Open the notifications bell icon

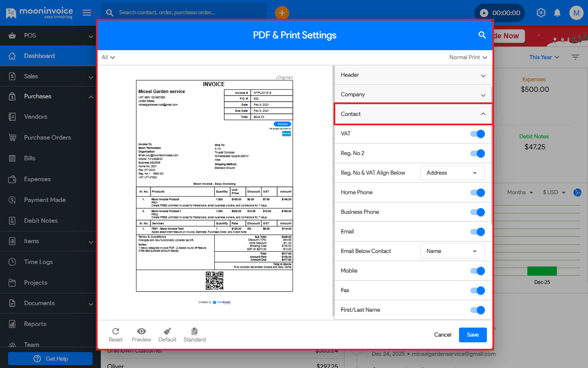(557, 13)
